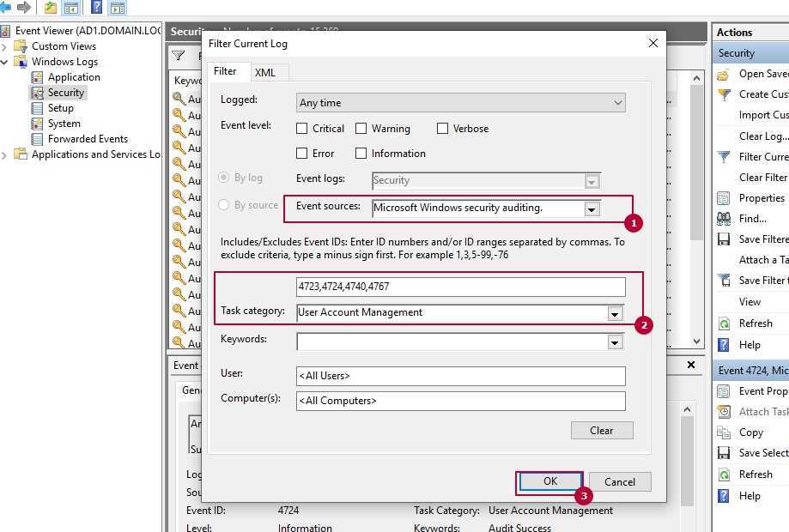The width and height of the screenshot is (789, 532).
Task: Click the Find binoculars icon
Action: coord(724,219)
